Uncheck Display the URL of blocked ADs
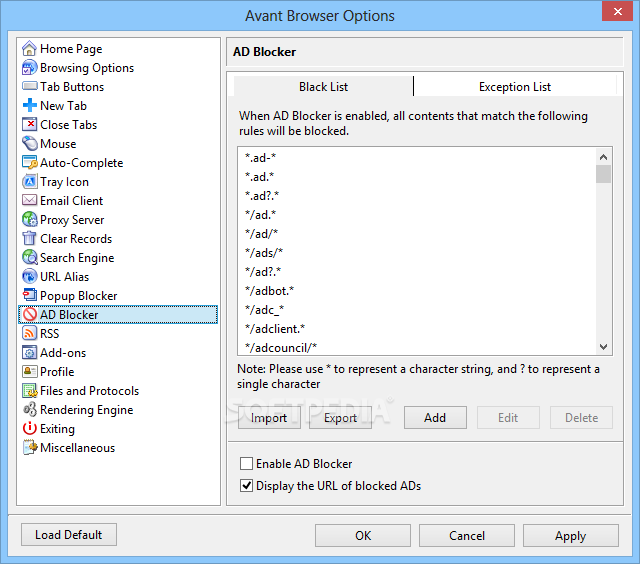640x564 pixels. [x=246, y=486]
